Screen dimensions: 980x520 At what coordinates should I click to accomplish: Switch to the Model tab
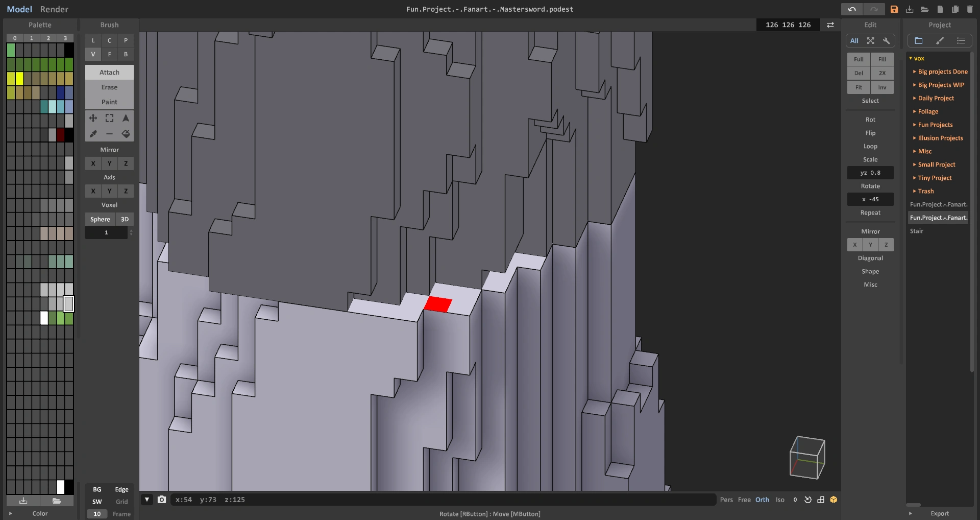pos(19,9)
